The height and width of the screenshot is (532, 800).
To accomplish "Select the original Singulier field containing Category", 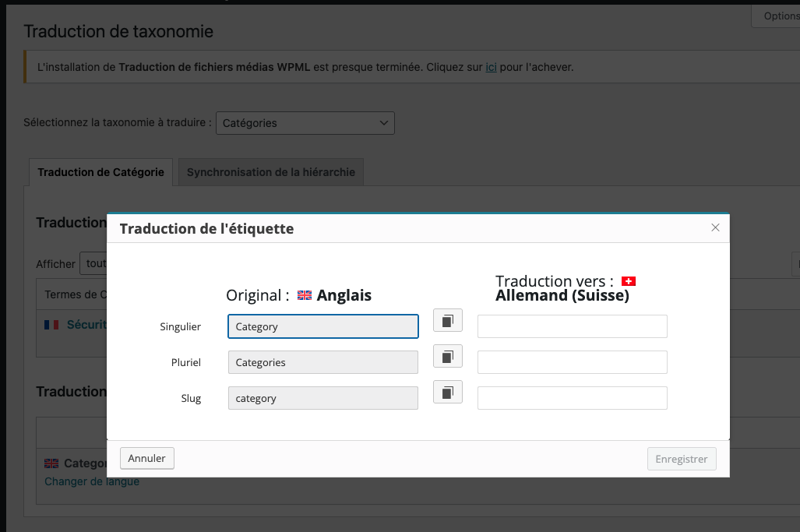I will tap(322, 326).
